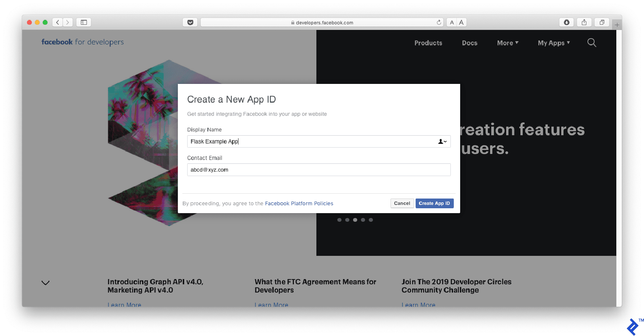Decrease text size with small A
Image resolution: width=644 pixels, height=336 pixels.
click(452, 22)
